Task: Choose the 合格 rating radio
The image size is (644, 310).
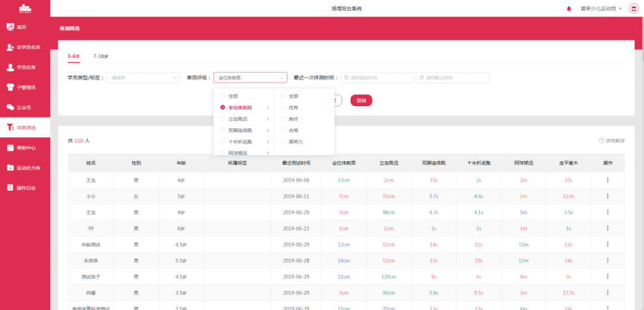Action: click(283, 130)
